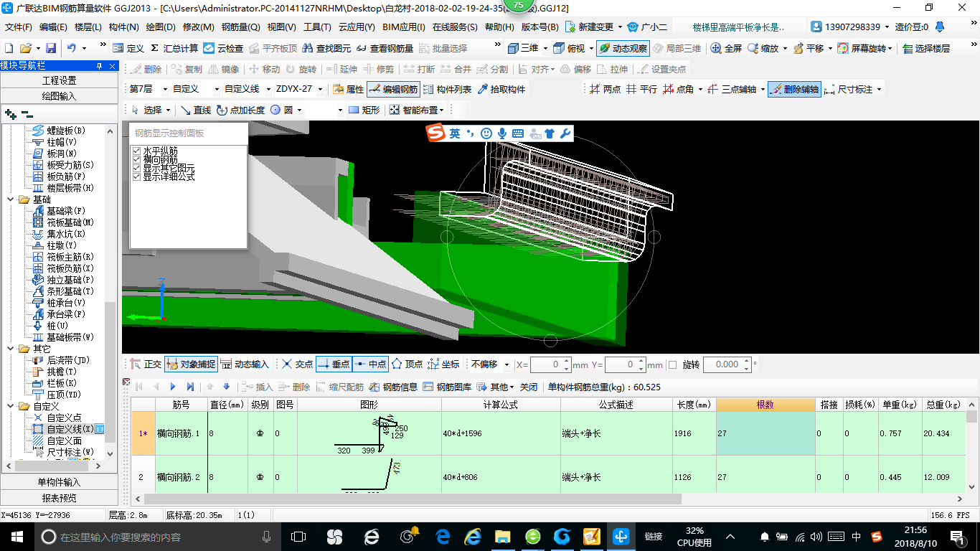Open the 钢筋图库 rebar library
Viewport: 980px width, 551px height.
pos(447,387)
